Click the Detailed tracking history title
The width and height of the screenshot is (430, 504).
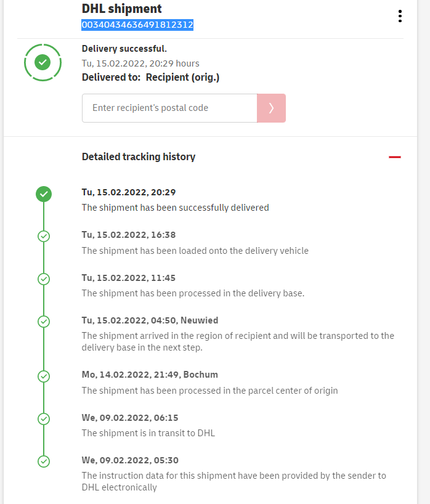pos(139,156)
